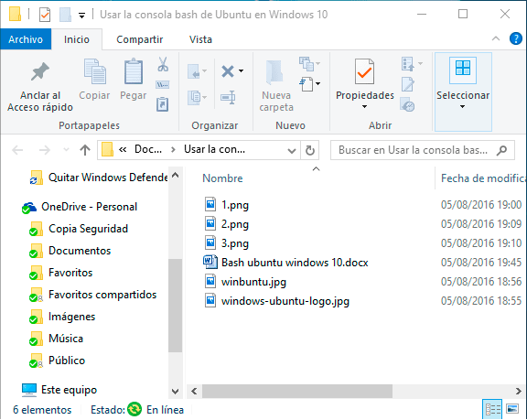This screenshot has width=527, height=420.
Task: Expand the Propiedades dropdown arrow
Action: point(365,107)
